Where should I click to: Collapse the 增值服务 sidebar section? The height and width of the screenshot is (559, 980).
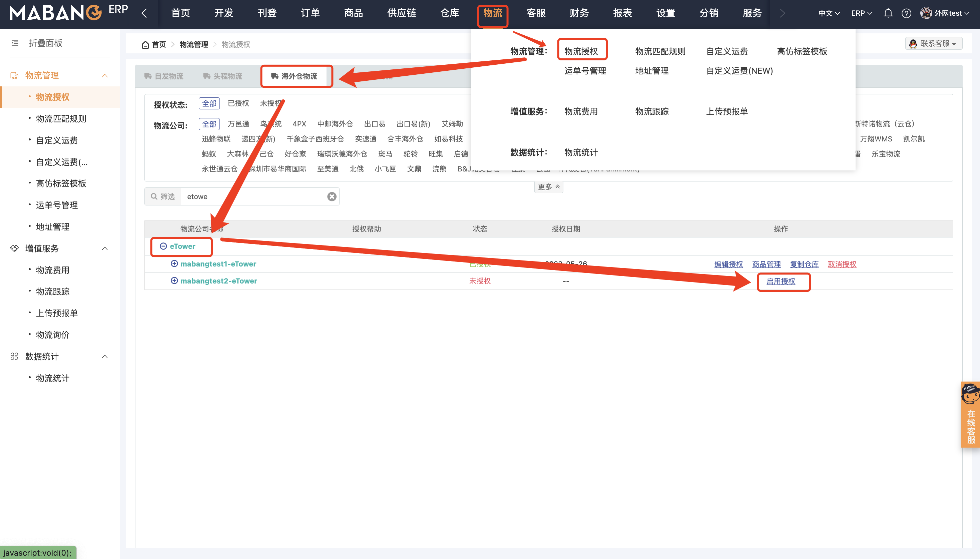point(104,248)
